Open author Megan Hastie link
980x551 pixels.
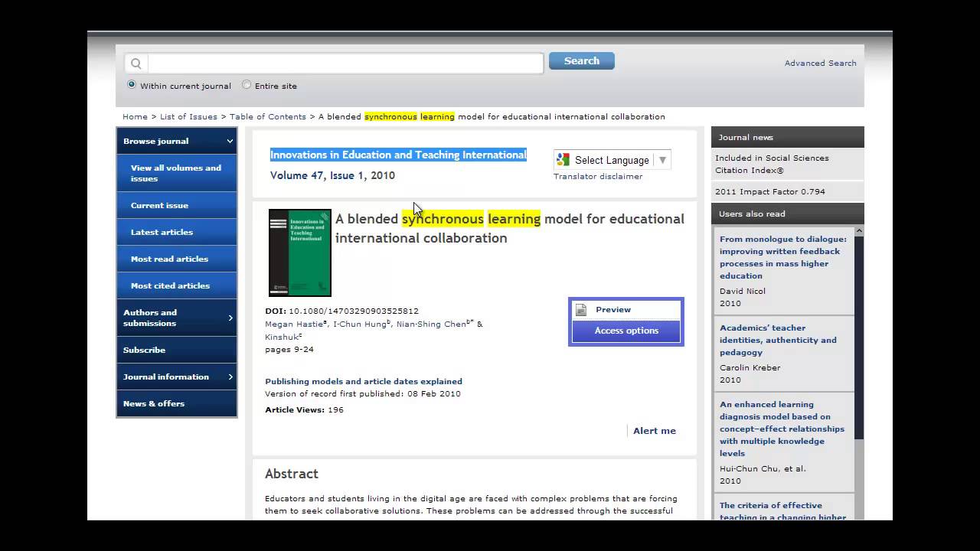295,324
